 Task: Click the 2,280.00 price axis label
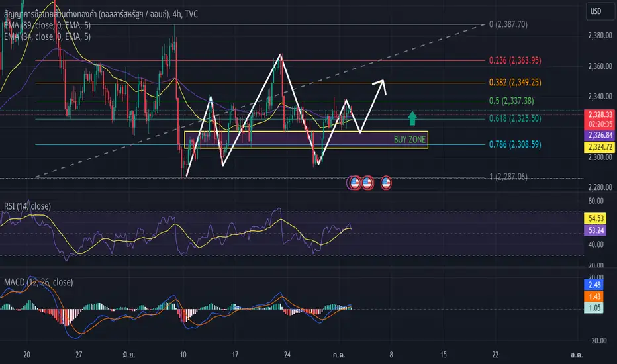coord(600,187)
